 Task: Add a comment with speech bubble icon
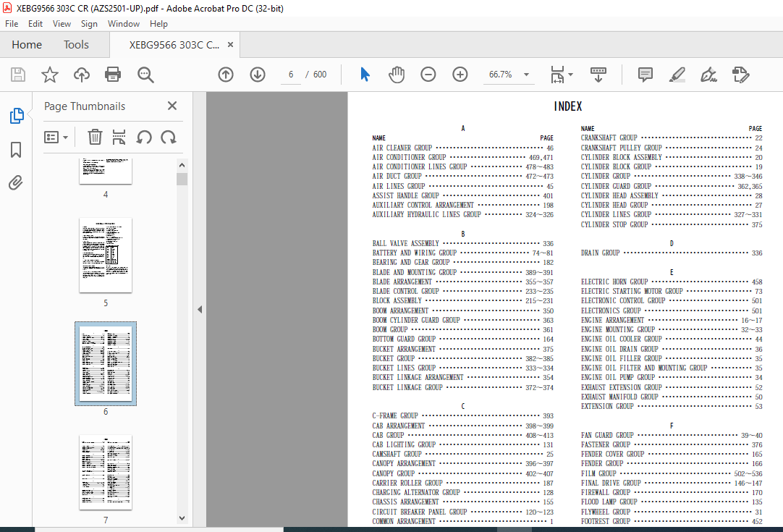[x=646, y=75]
